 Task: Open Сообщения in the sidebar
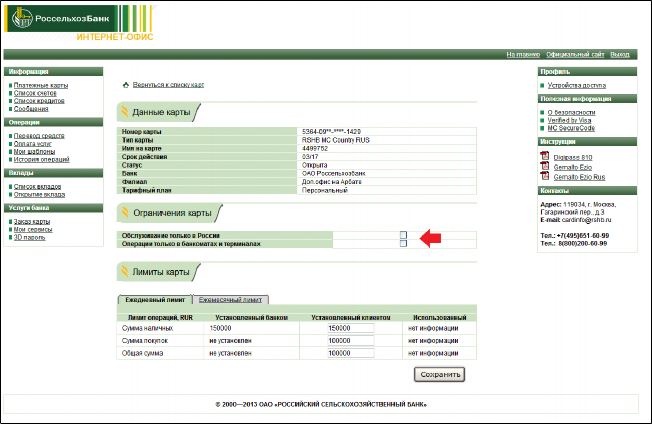click(x=31, y=108)
